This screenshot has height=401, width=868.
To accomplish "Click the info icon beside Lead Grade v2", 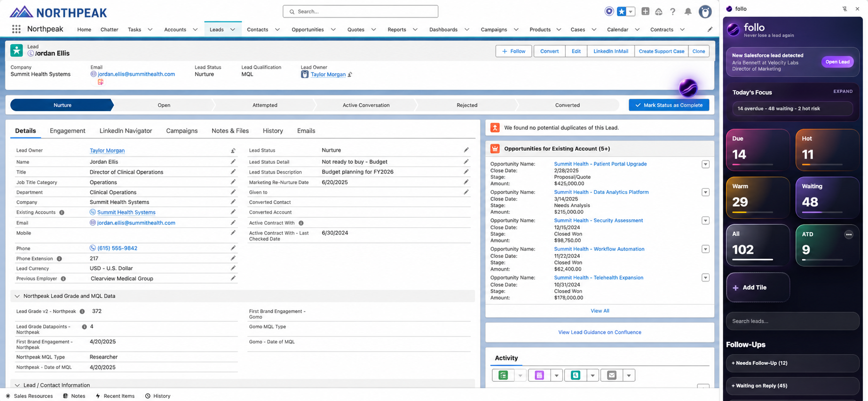I will coord(82,311).
